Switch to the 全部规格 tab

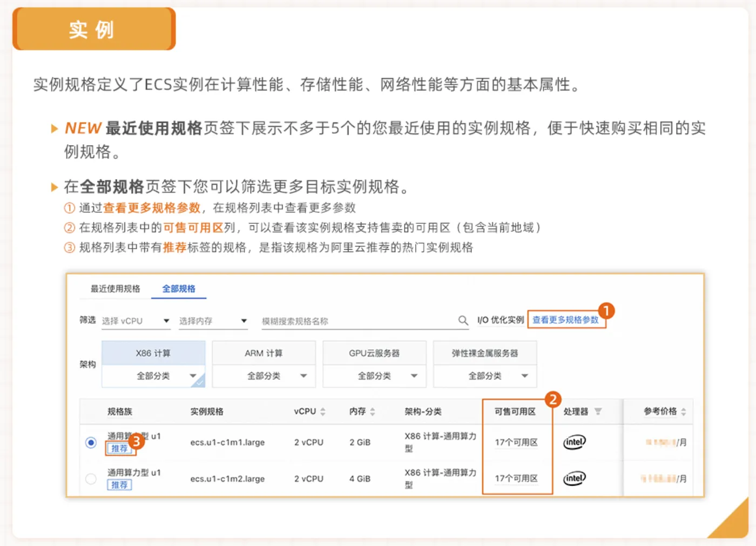point(179,289)
